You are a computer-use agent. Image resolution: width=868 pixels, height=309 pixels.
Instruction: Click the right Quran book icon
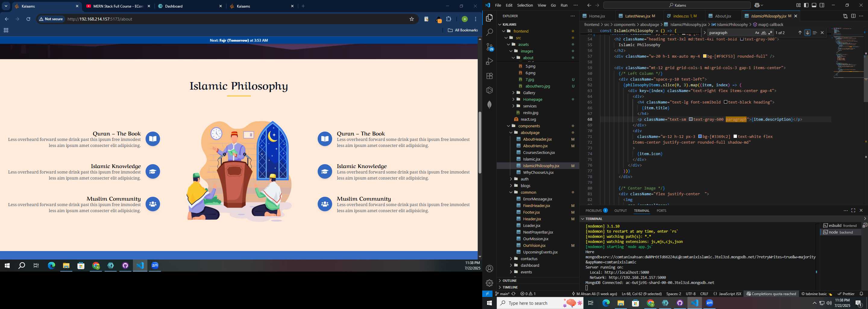pyautogui.click(x=325, y=139)
